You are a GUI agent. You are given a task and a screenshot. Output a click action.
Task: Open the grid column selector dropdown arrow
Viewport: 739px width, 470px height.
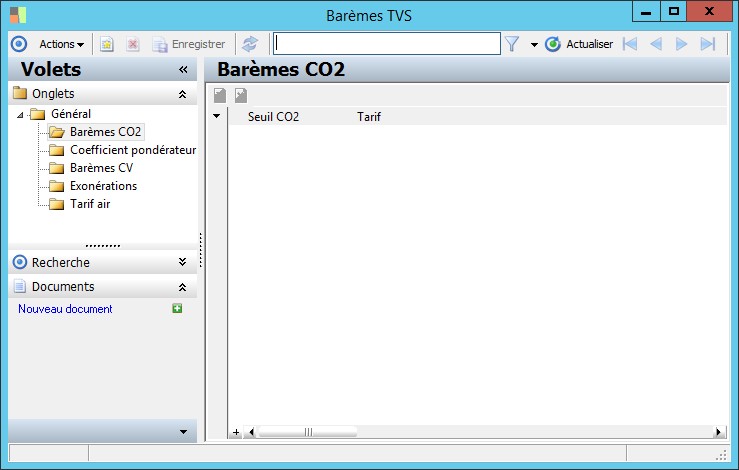click(216, 116)
